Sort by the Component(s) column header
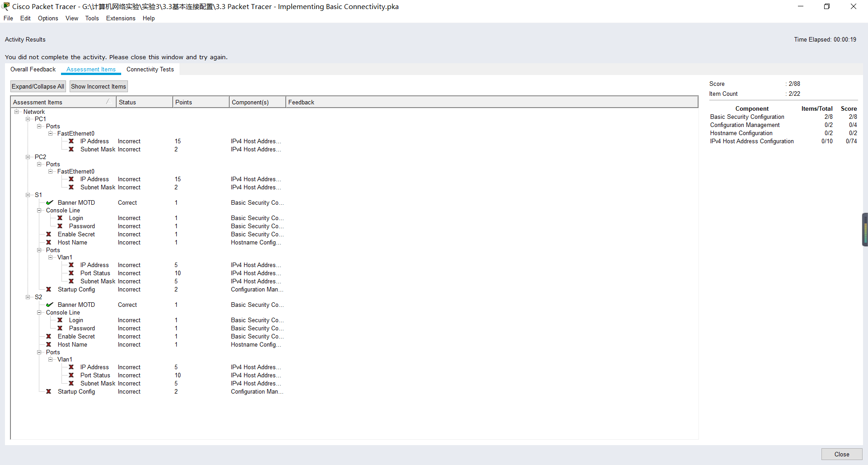Image resolution: width=868 pixels, height=465 pixels. (258, 103)
